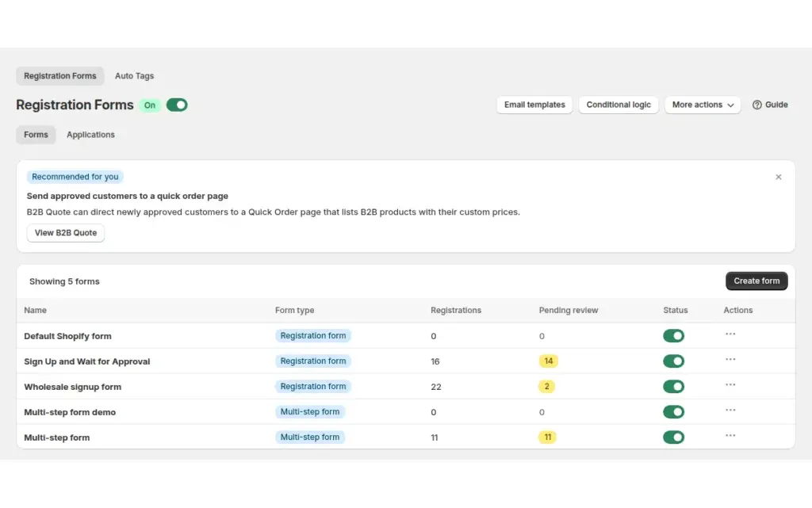Click the registrations count 22
812x508 pixels.
coord(436,387)
